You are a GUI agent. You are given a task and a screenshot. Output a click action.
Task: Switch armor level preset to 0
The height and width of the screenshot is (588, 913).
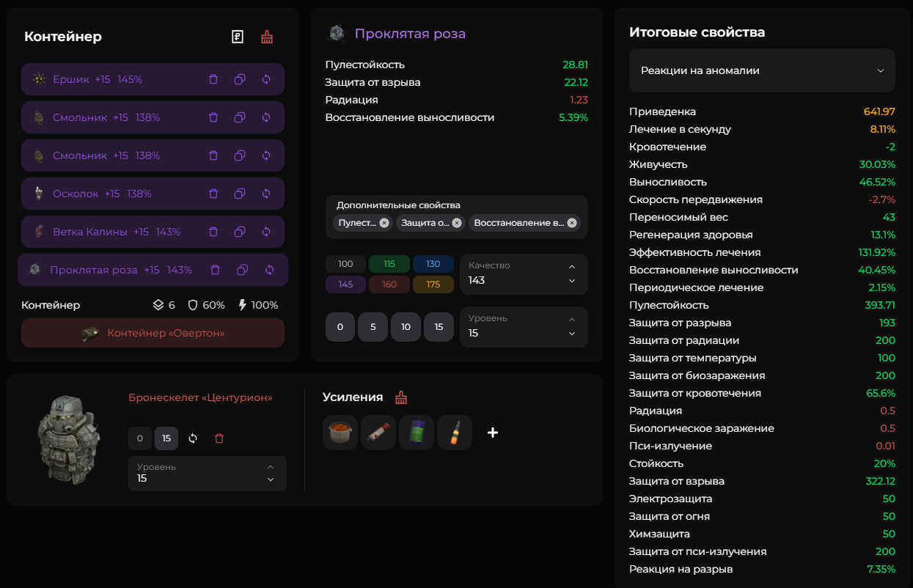click(139, 438)
